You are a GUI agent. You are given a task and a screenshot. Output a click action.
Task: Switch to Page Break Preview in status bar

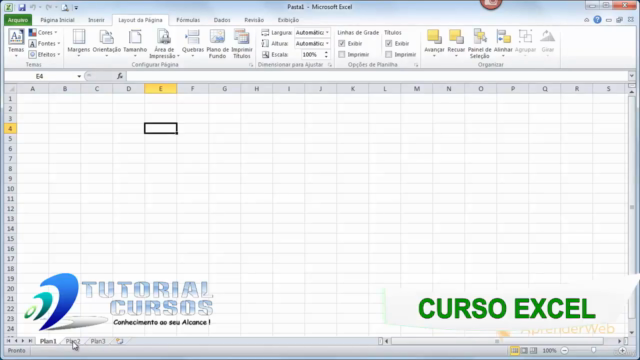point(533,351)
